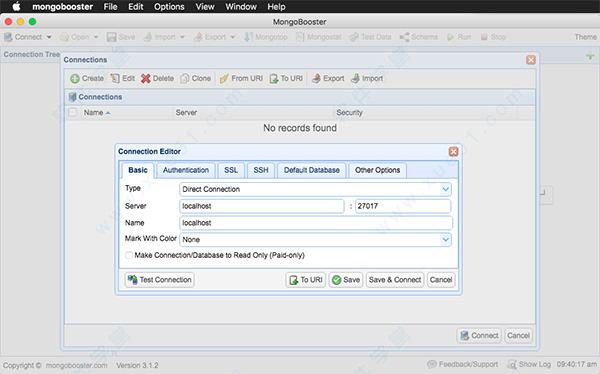Viewport: 600px width, 374px height.
Task: Click Show Log in the status bar
Action: [529, 364]
